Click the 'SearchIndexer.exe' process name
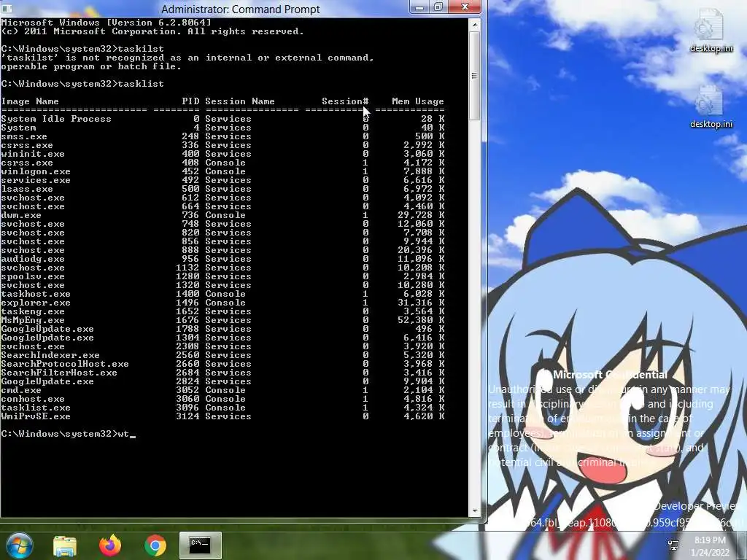 50,355
